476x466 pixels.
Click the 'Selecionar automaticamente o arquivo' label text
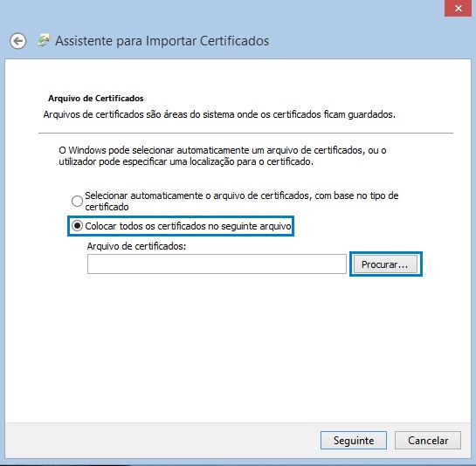pos(241,201)
